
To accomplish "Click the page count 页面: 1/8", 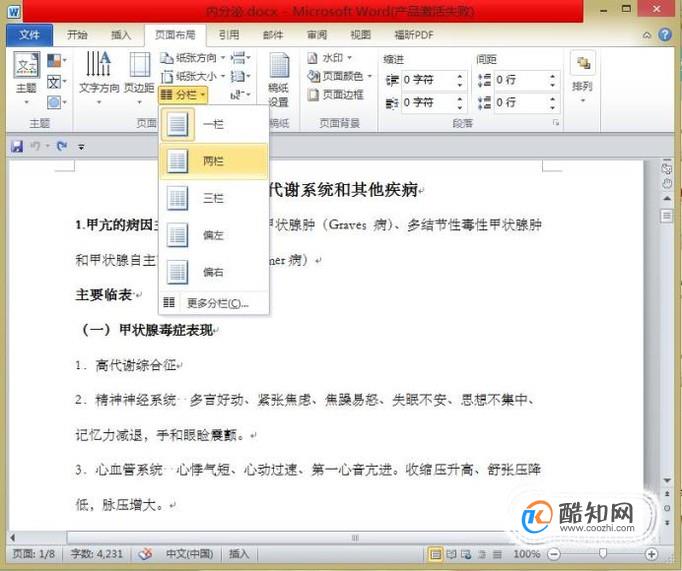I will coord(34,554).
